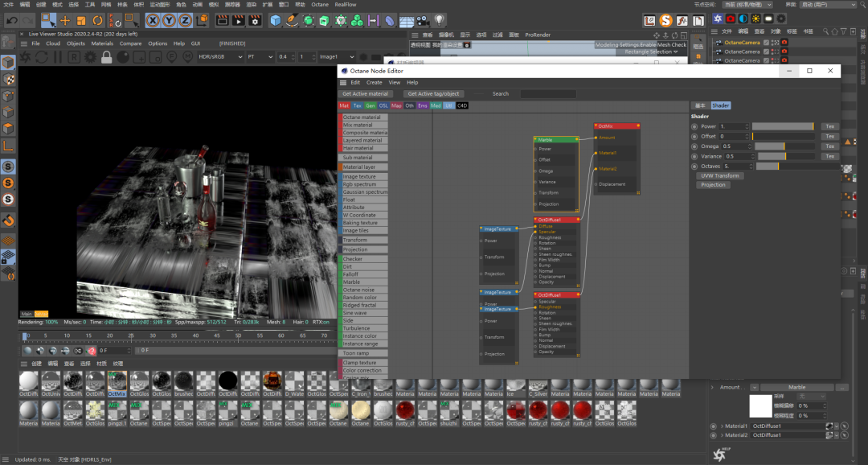The width and height of the screenshot is (868, 465).
Task: Click the orange S plugin icon in top toolbar
Action: point(665,20)
